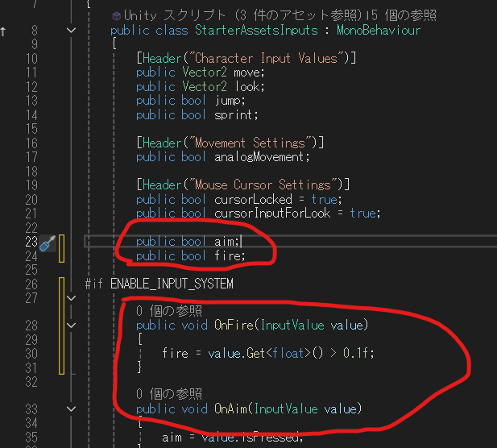Click the cursorLocked variable
Image resolution: width=497 pixels, height=448 pixels.
(253, 200)
